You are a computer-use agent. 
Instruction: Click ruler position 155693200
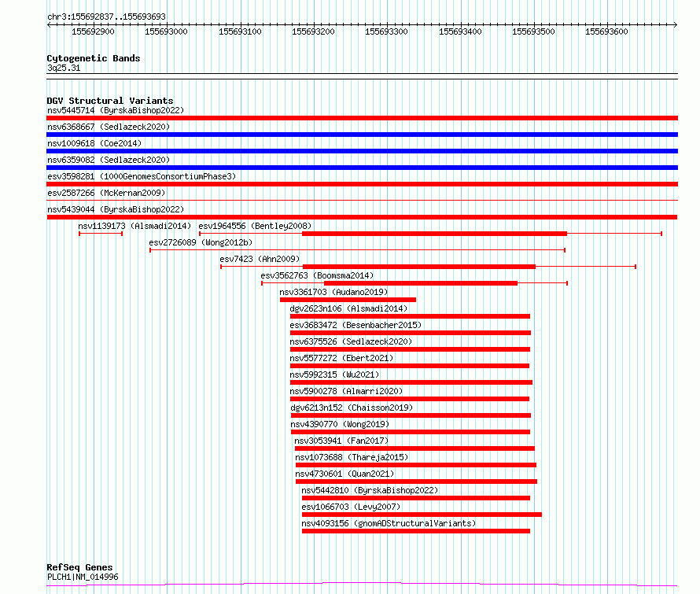coord(313,31)
